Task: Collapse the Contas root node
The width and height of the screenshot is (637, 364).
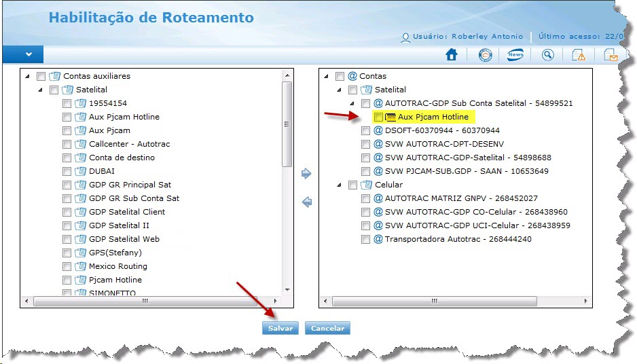Action: pyautogui.click(x=326, y=76)
